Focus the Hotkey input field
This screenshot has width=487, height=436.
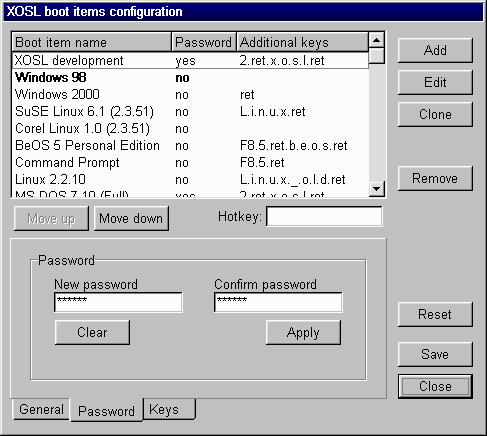click(x=324, y=216)
